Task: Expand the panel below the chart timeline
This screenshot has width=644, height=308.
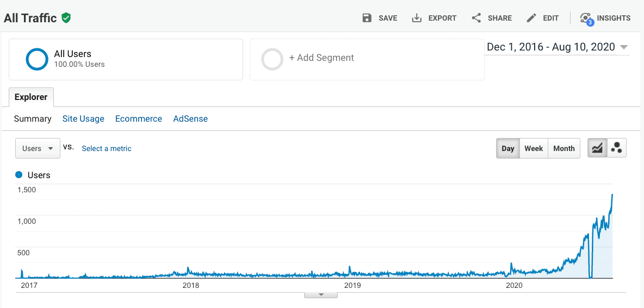Action: (x=321, y=295)
